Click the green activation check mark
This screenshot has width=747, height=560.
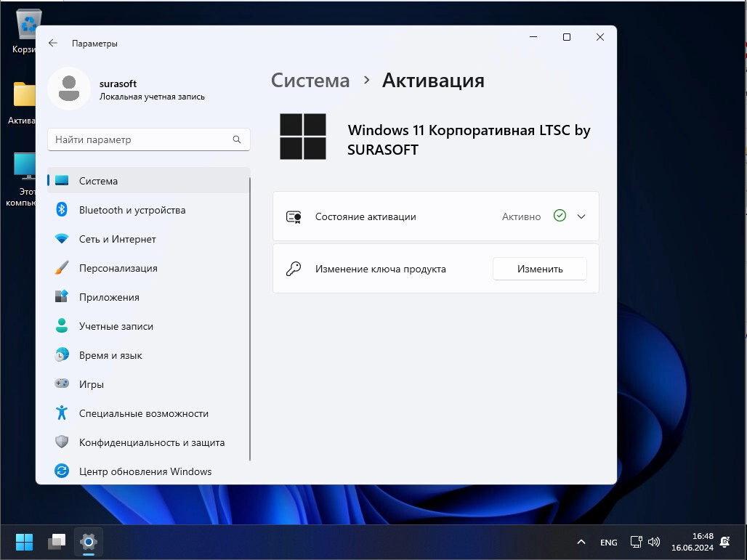point(560,216)
